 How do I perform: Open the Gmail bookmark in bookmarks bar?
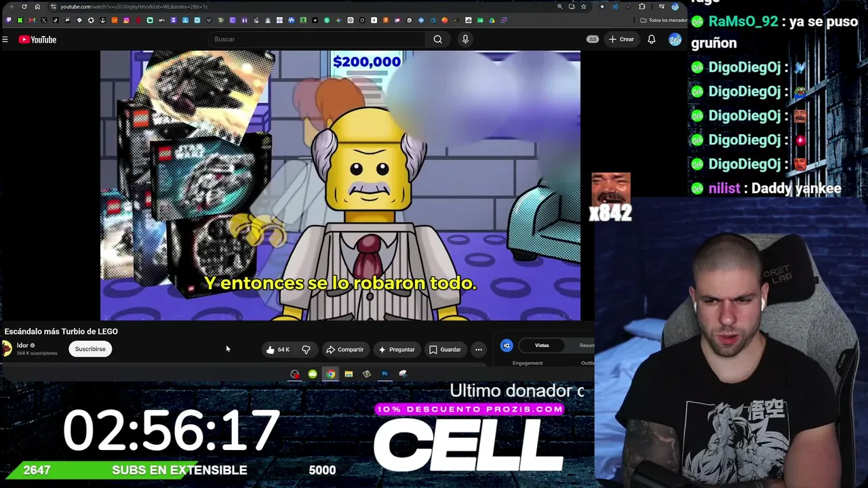[31, 20]
